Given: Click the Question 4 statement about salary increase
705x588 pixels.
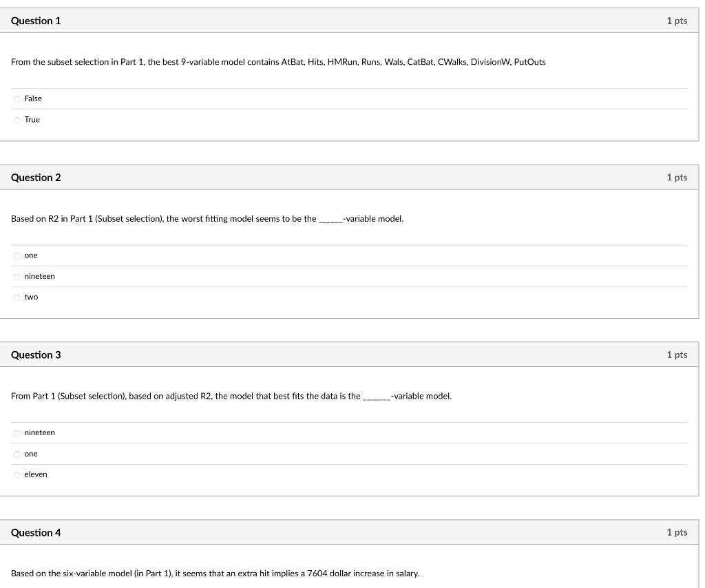Looking at the screenshot, I should [214, 573].
